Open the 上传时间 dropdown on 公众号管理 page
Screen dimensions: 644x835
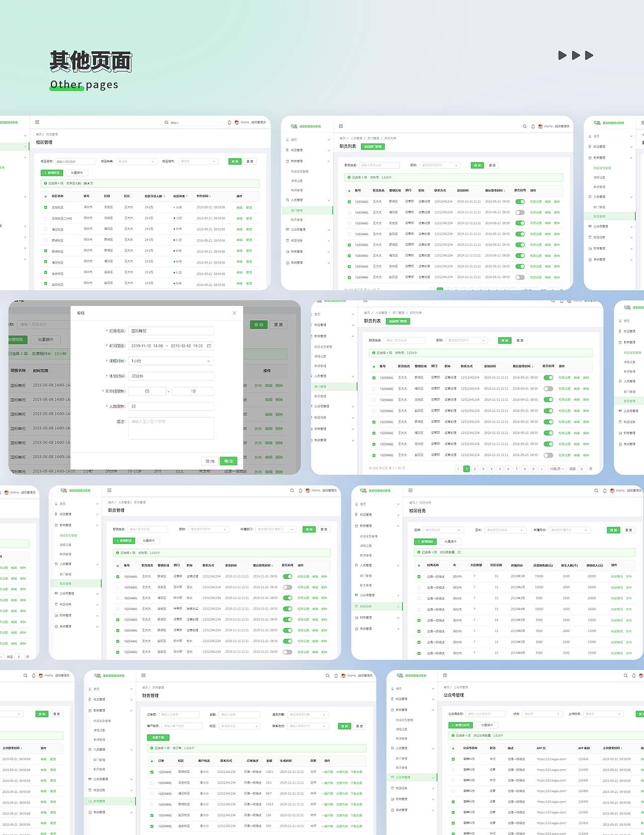pyautogui.click(x=603, y=714)
